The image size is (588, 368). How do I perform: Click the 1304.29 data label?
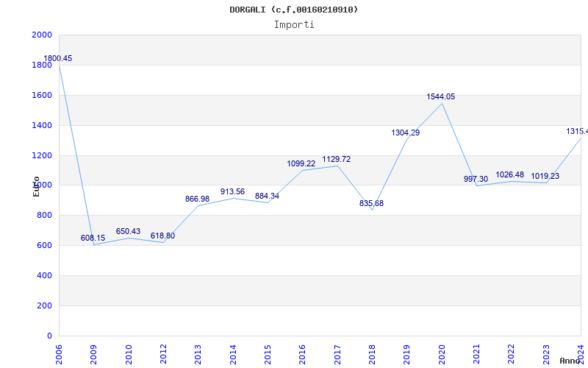click(406, 133)
